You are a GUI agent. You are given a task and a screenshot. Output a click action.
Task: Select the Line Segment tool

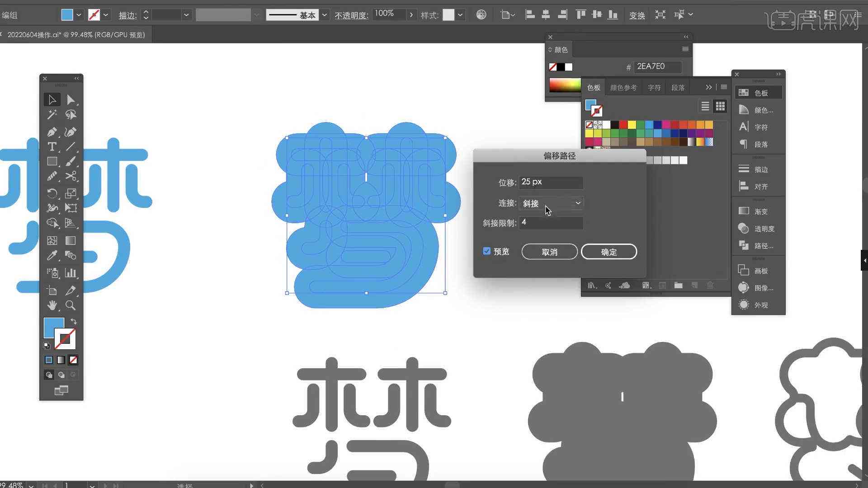71,146
